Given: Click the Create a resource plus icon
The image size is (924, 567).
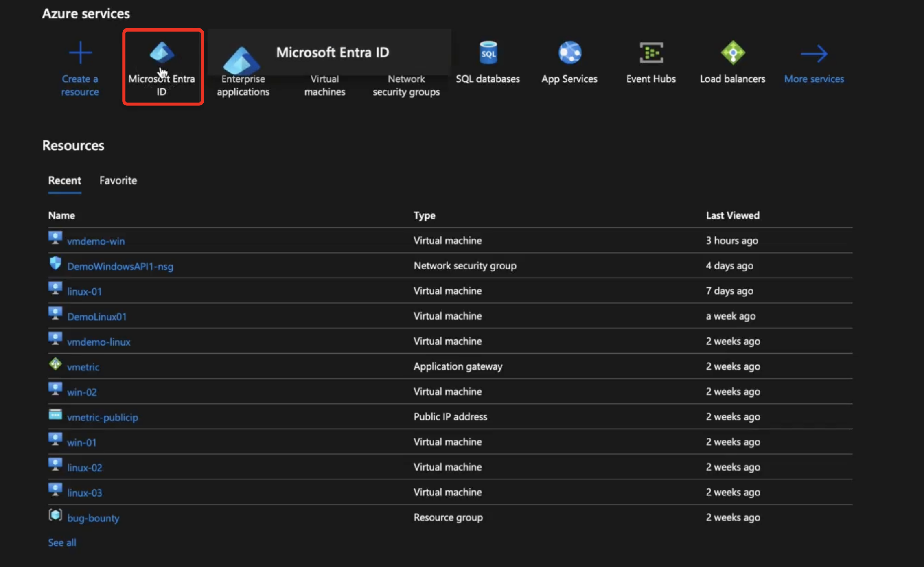Looking at the screenshot, I should (x=80, y=53).
